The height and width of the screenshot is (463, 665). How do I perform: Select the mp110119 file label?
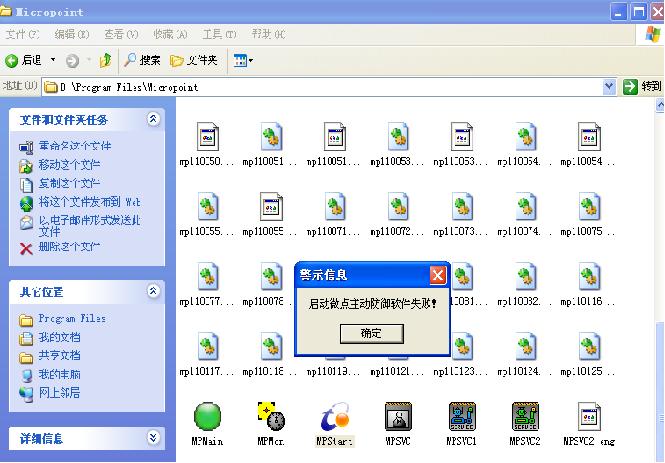pyautogui.click(x=333, y=371)
